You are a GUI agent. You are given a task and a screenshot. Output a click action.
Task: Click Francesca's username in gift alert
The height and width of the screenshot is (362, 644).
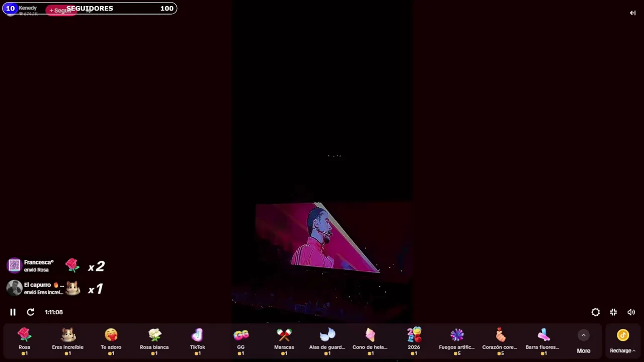tap(39, 262)
